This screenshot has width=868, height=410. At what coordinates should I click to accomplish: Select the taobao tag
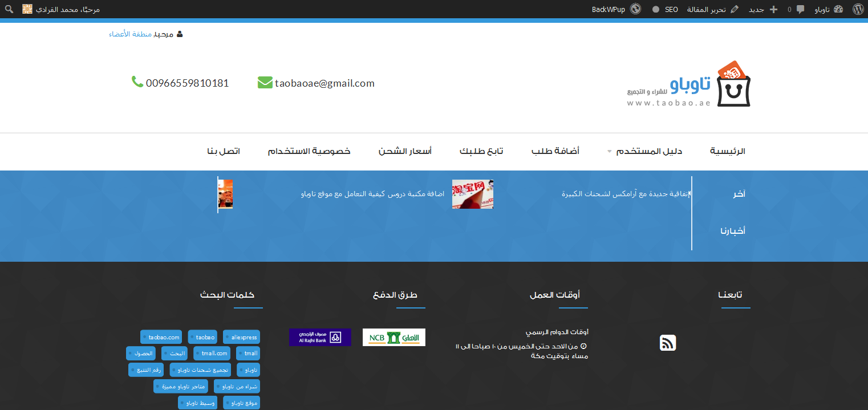202,337
